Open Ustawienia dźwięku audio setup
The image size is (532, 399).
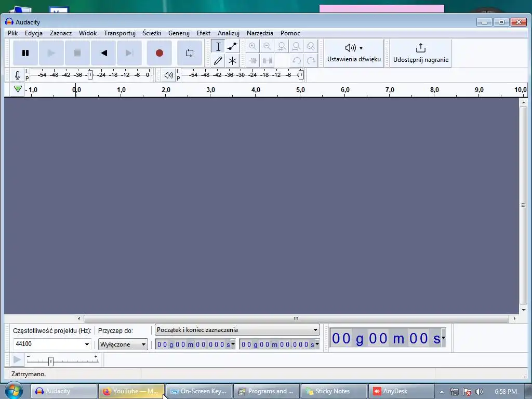(354, 54)
